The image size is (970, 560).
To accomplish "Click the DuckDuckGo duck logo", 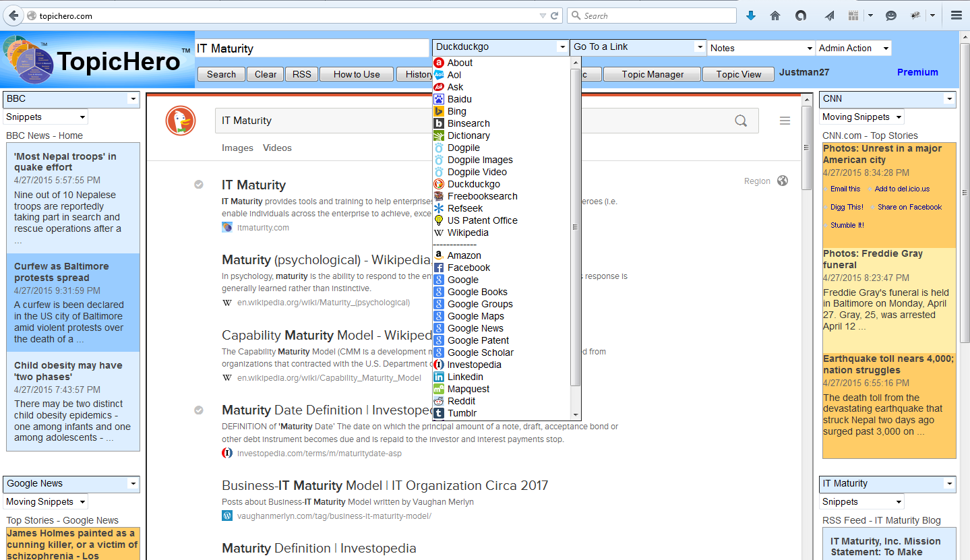I will (181, 121).
